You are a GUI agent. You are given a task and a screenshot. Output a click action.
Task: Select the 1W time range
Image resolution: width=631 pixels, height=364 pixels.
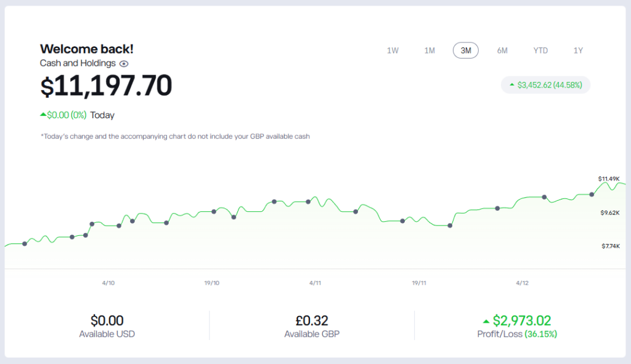coord(393,51)
